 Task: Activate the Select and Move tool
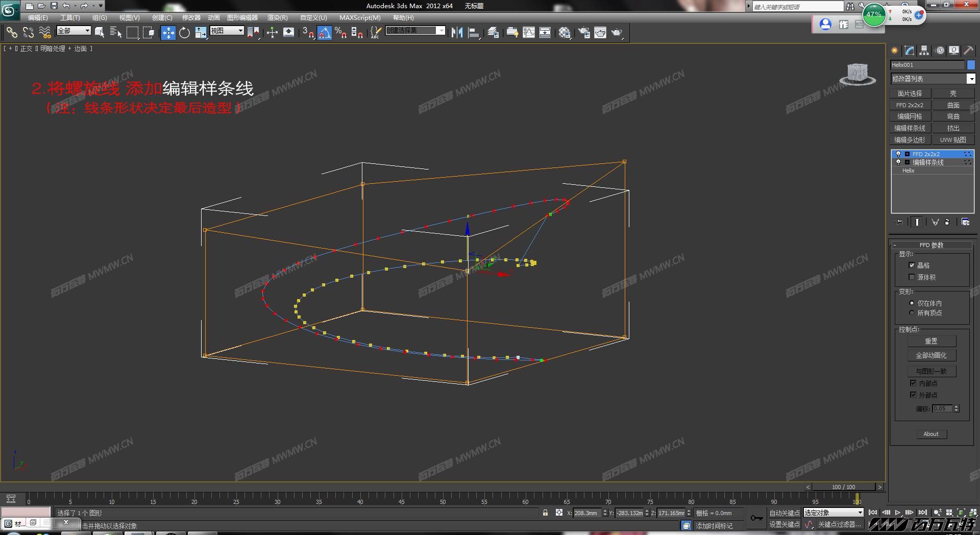point(168,33)
